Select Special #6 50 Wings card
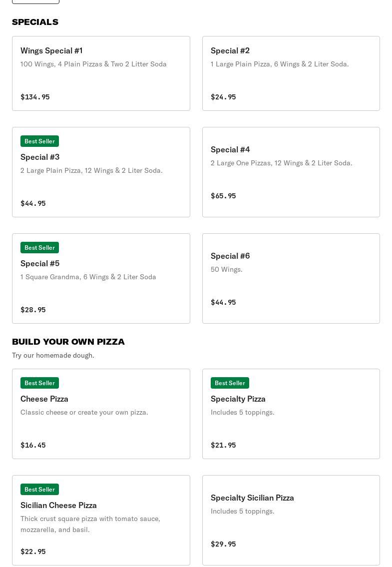 tap(291, 278)
